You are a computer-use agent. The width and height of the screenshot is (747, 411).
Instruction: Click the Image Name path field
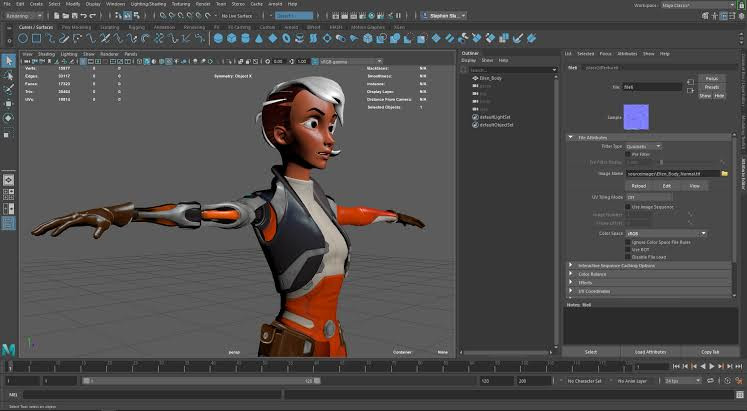click(672, 173)
